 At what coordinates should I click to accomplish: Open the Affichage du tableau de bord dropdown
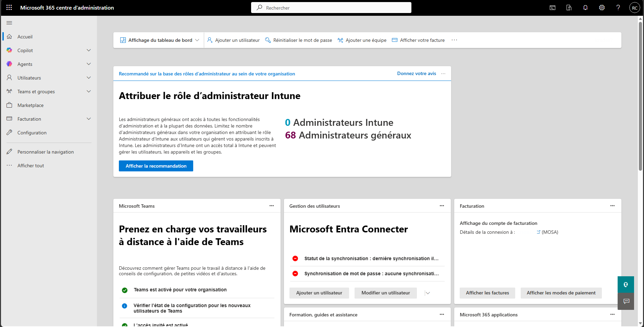[160, 40]
